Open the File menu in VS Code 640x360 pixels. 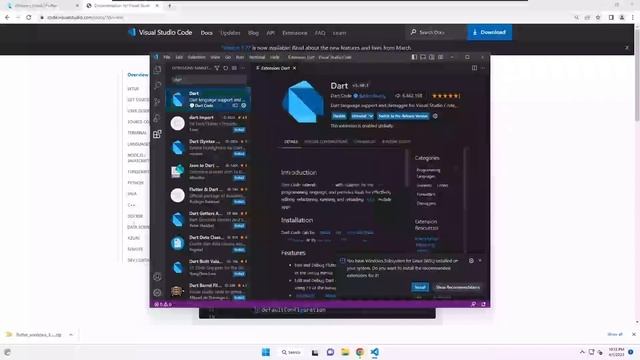[x=167, y=57]
